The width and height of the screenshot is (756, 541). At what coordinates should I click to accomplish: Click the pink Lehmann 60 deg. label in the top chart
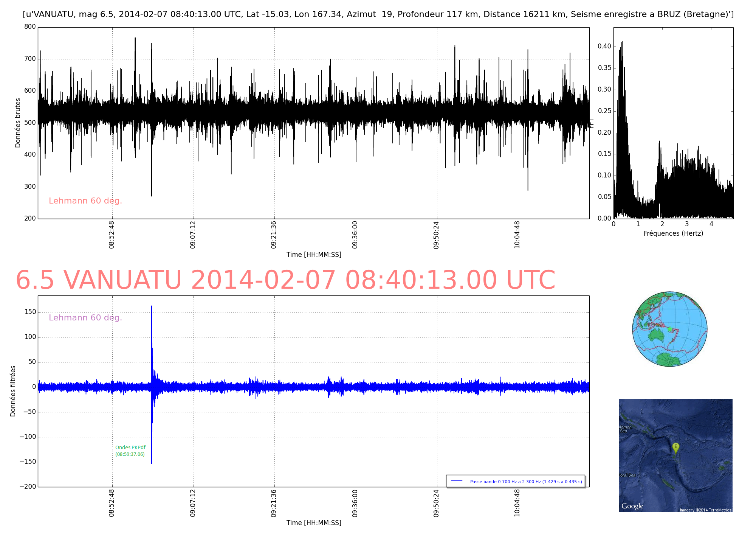tap(85, 201)
